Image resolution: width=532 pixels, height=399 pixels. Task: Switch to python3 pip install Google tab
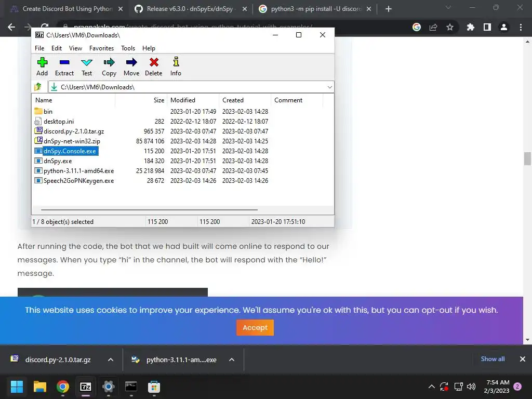click(x=315, y=9)
